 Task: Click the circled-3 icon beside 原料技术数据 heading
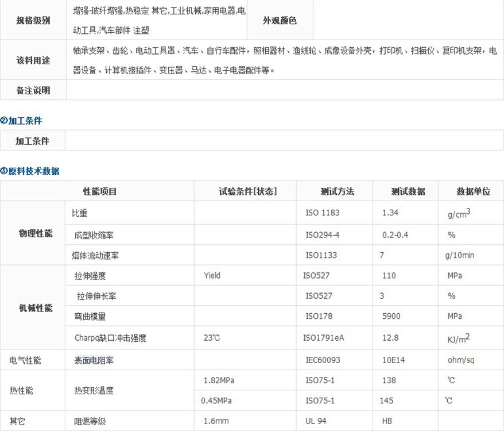(x=3, y=171)
